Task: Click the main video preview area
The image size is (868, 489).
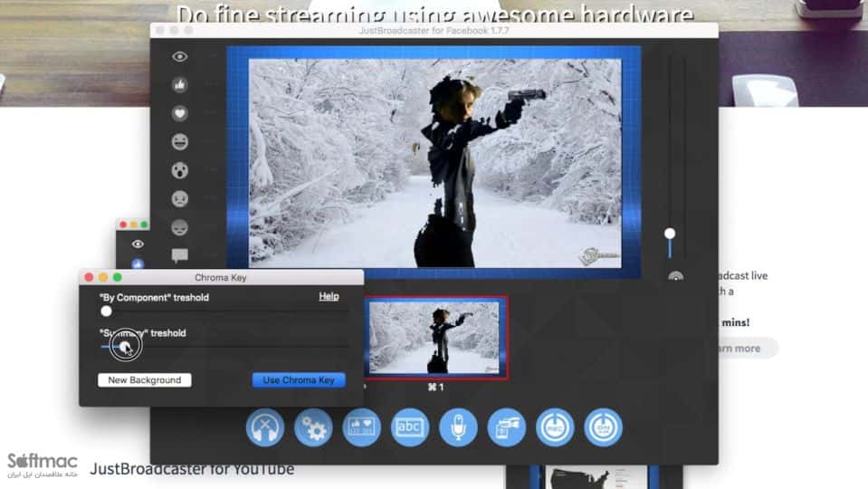Action: pos(434,163)
